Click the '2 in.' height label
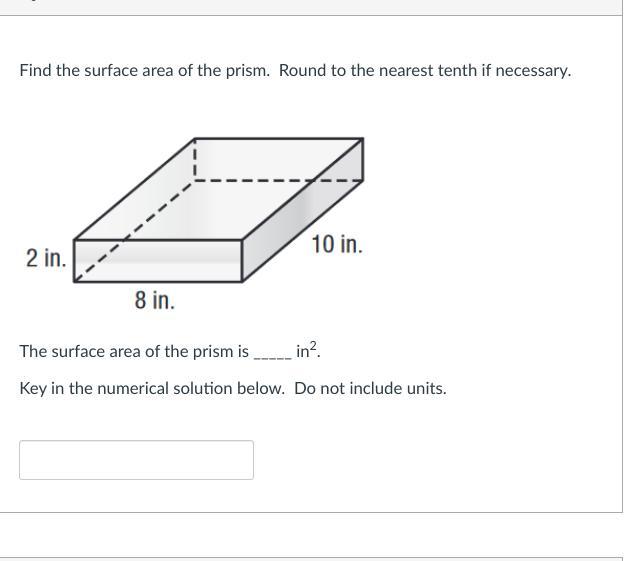The image size is (625, 561). point(46,258)
